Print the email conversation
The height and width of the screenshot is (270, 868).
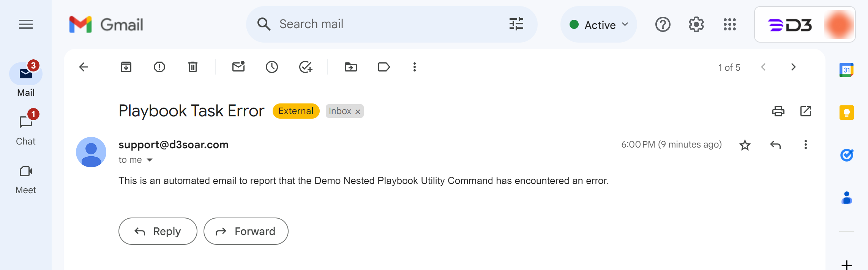click(x=778, y=111)
